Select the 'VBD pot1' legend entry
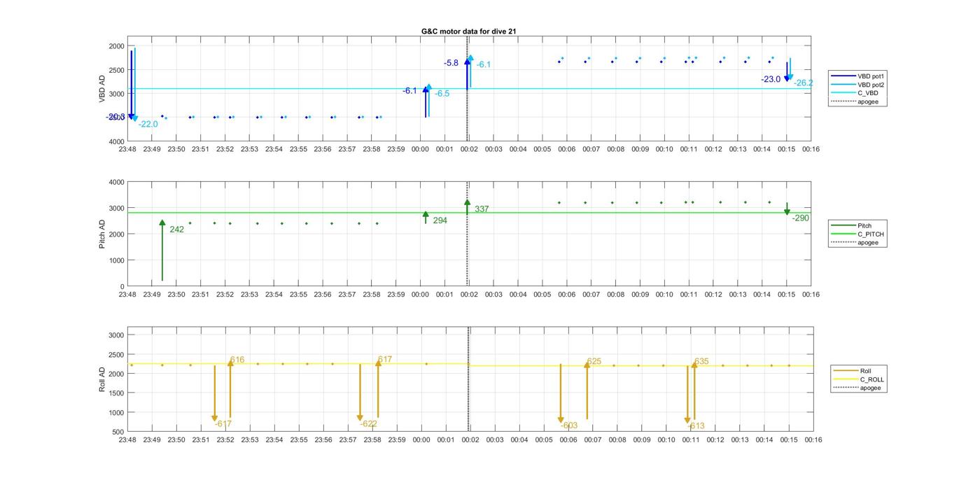This screenshot has width=980, height=485. tap(859, 76)
